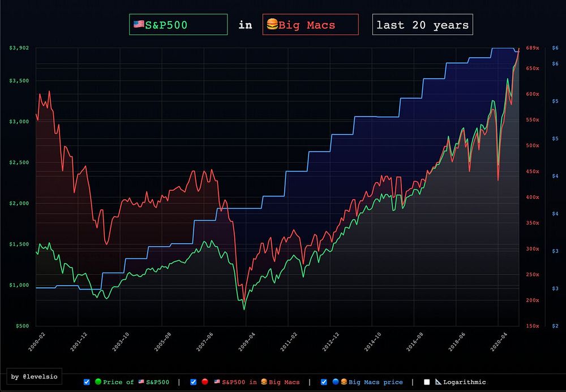Open the Big Macs unit selector box
This screenshot has height=392, width=566.
(310, 24)
